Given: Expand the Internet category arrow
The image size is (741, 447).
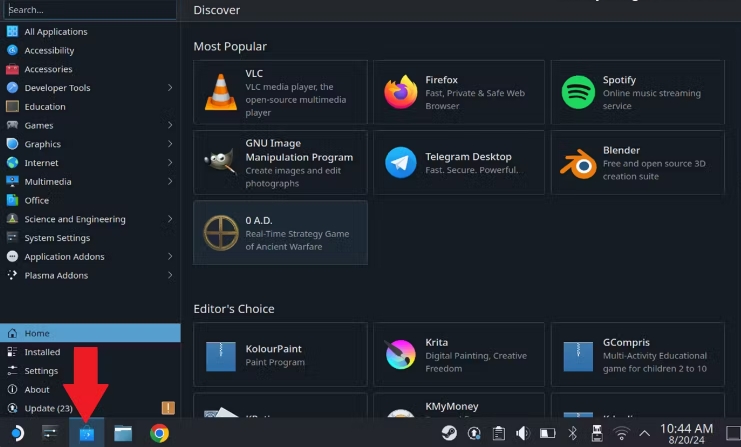Looking at the screenshot, I should click(170, 163).
